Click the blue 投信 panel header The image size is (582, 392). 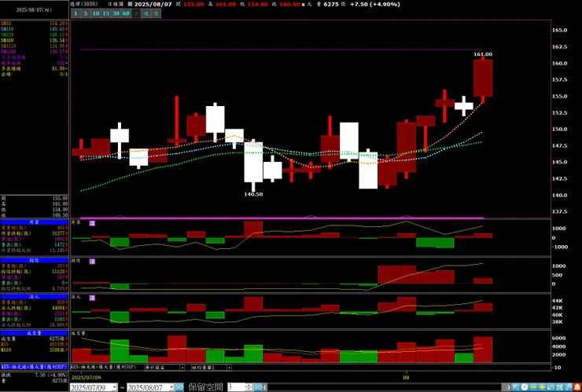pos(35,260)
